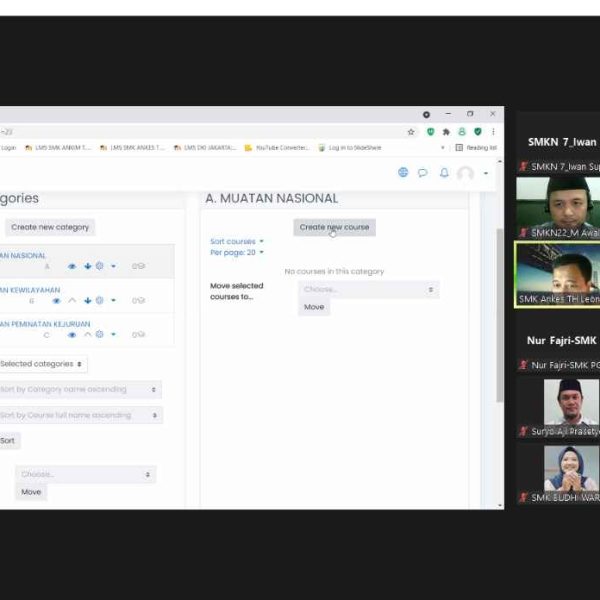Screen dimensions: 600x600
Task: Open the NASIONAL category link
Action: (23, 256)
